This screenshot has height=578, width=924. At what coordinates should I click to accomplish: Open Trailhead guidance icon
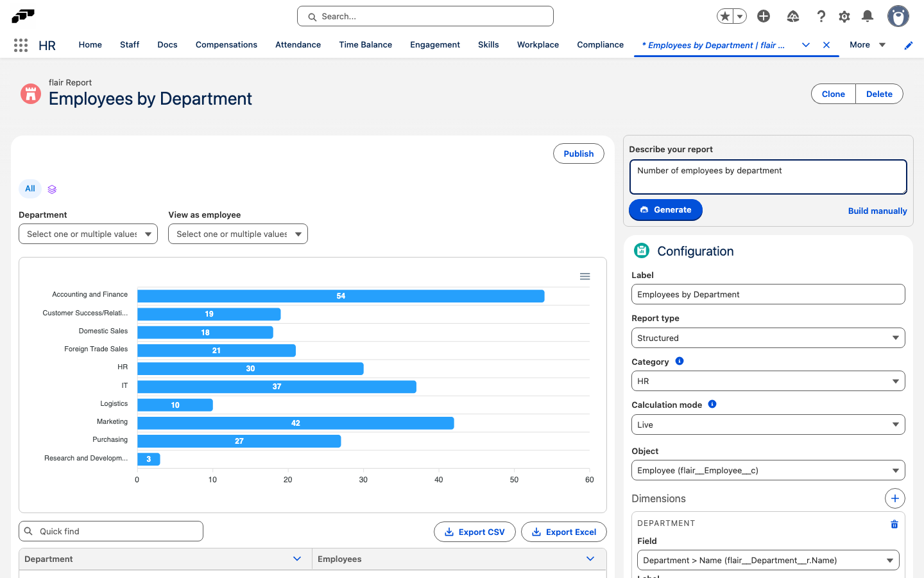[793, 16]
